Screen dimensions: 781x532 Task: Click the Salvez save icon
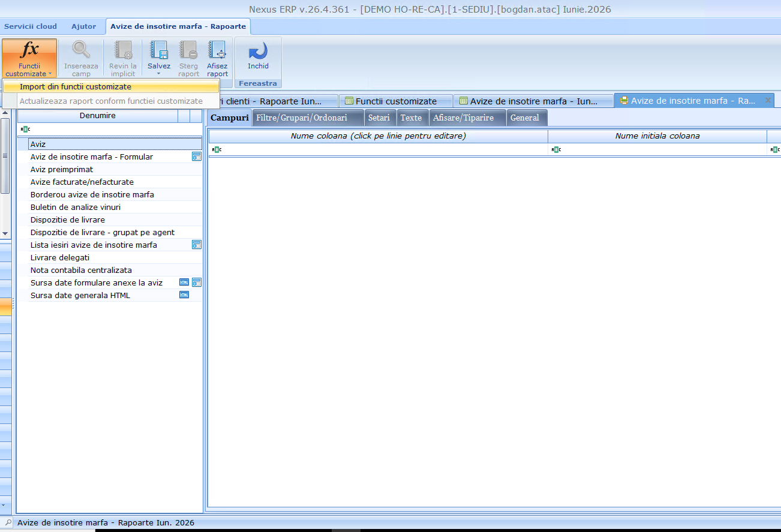click(159, 50)
